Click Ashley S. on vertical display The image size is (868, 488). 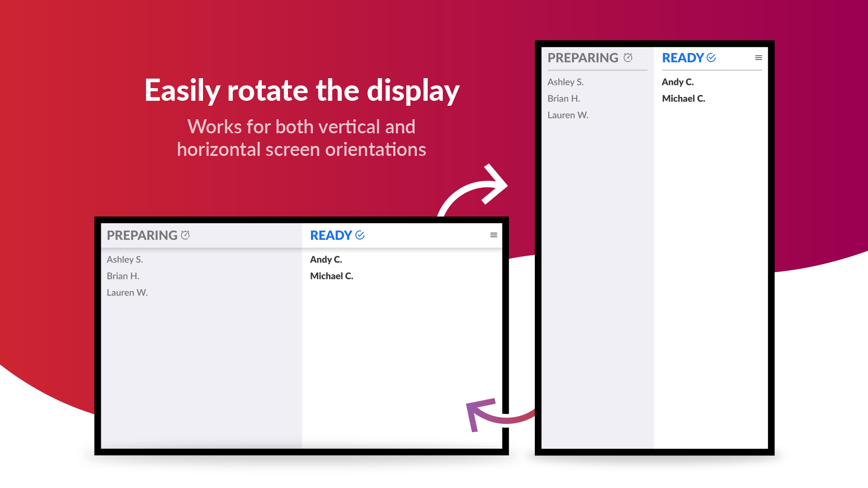click(x=566, y=82)
